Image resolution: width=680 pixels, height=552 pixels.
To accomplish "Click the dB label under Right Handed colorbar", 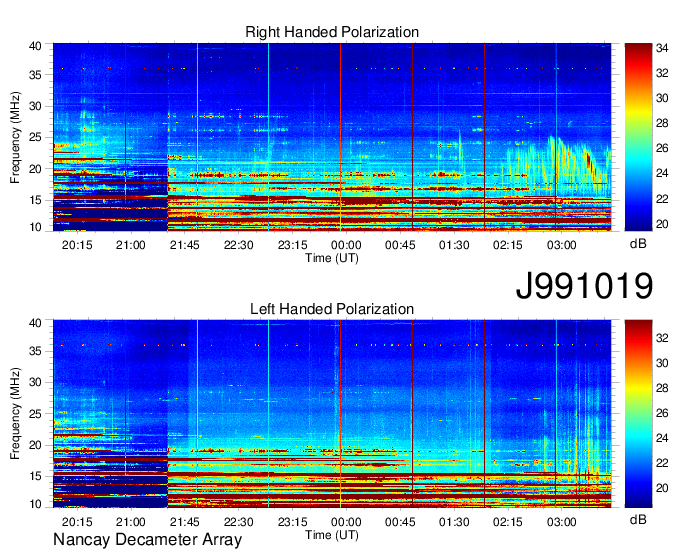I will coord(638,244).
